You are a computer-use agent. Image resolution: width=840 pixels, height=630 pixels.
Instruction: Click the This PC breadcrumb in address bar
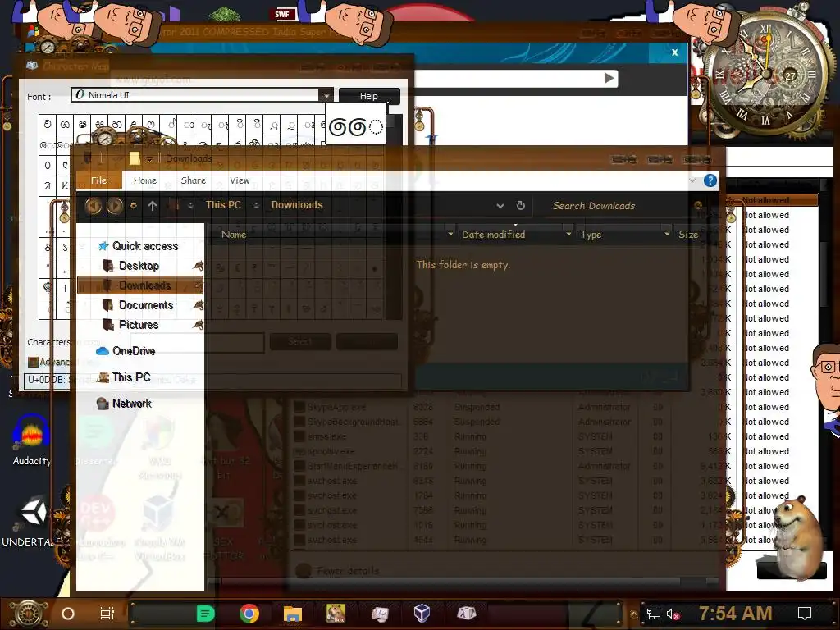(223, 205)
